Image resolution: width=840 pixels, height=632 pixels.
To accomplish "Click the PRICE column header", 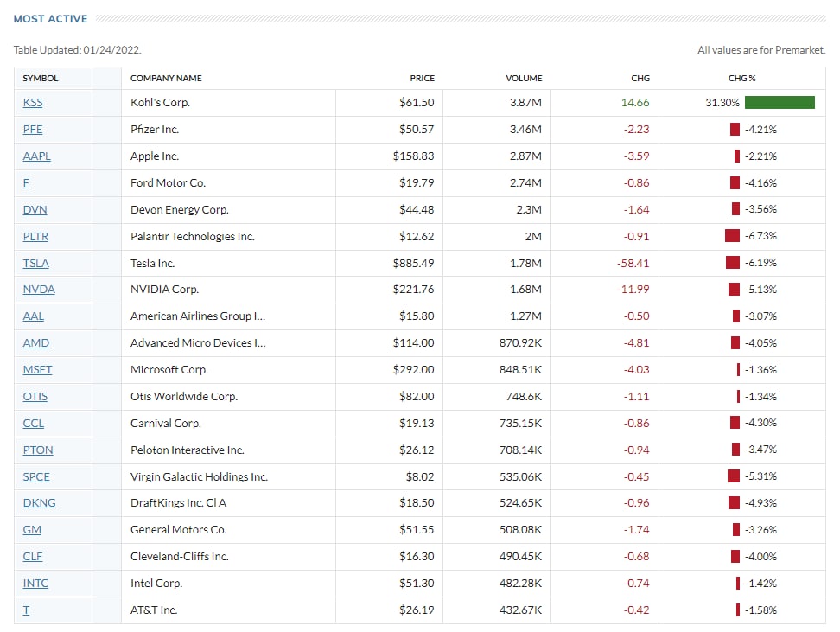I will point(422,79).
